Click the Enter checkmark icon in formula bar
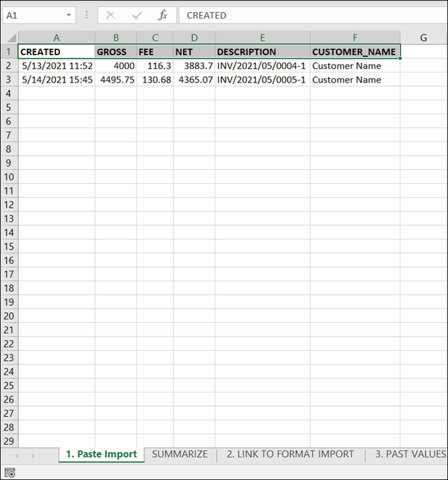 pos(136,15)
